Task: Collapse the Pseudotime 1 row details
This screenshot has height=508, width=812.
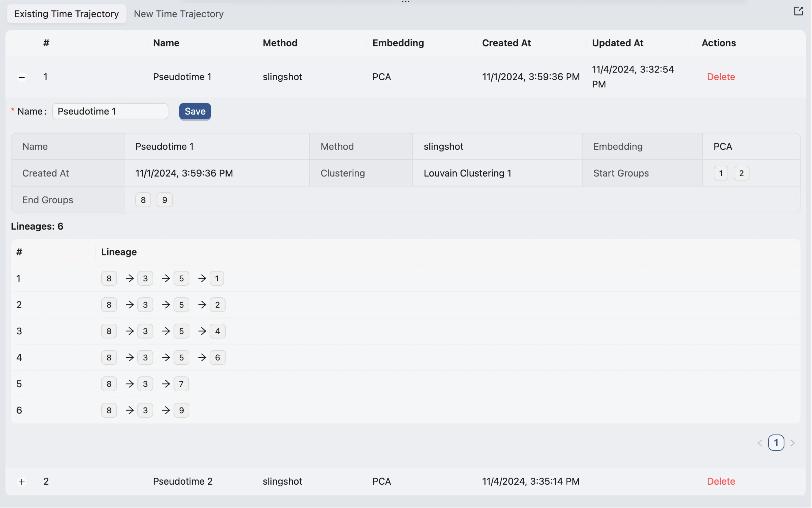Action: click(22, 77)
